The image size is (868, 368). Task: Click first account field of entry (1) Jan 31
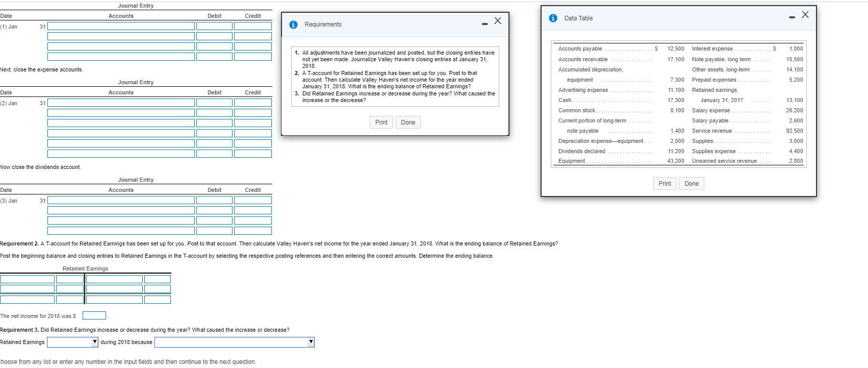click(x=121, y=26)
